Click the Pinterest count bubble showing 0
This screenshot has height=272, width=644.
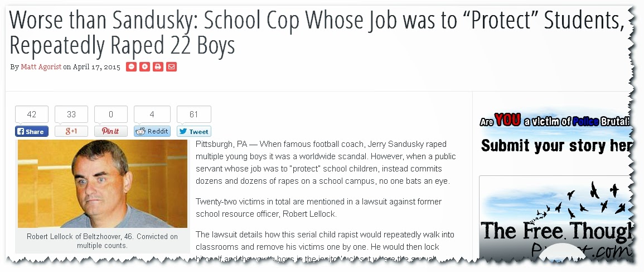(x=110, y=114)
